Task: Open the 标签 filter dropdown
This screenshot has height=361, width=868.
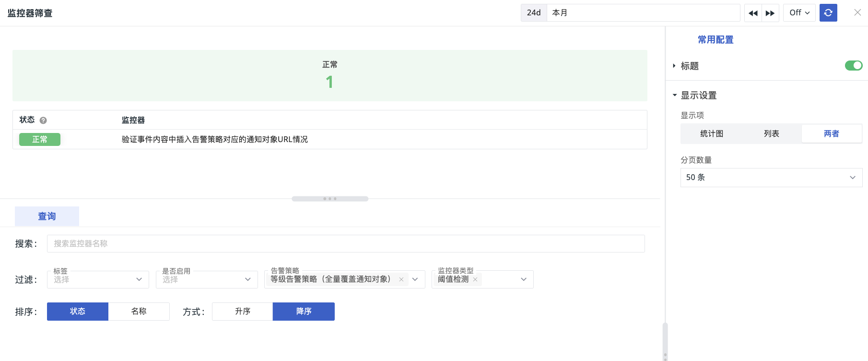Action: pos(98,279)
